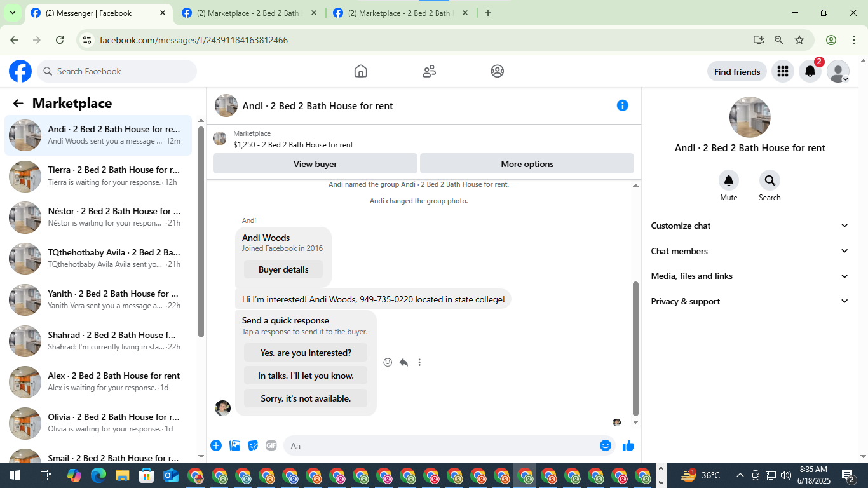
Task: Open the Andi conversation in the list
Action: [98, 135]
